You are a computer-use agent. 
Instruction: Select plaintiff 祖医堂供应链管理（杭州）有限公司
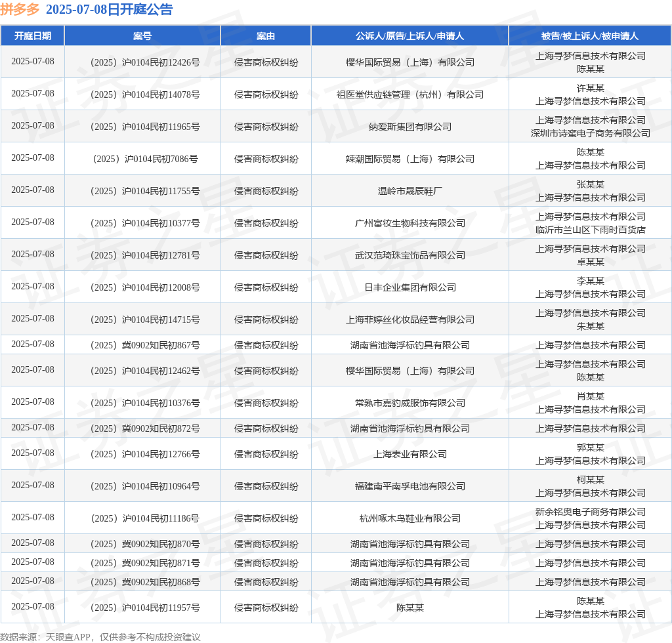[x=409, y=94]
